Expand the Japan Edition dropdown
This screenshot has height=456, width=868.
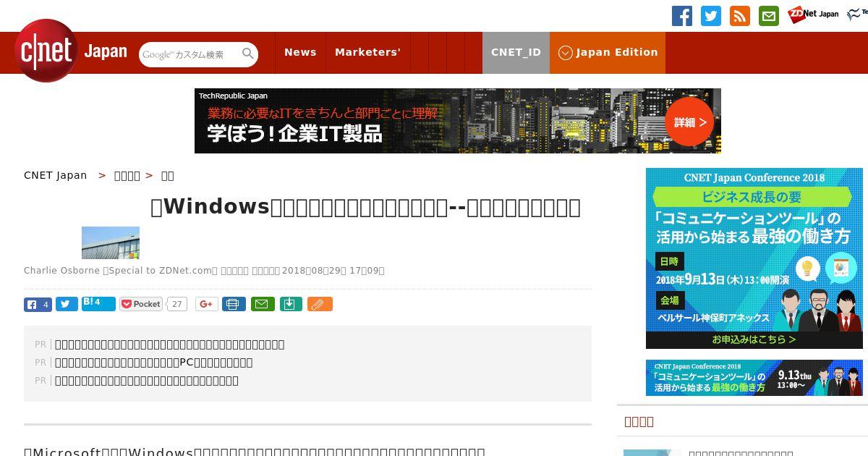point(608,52)
